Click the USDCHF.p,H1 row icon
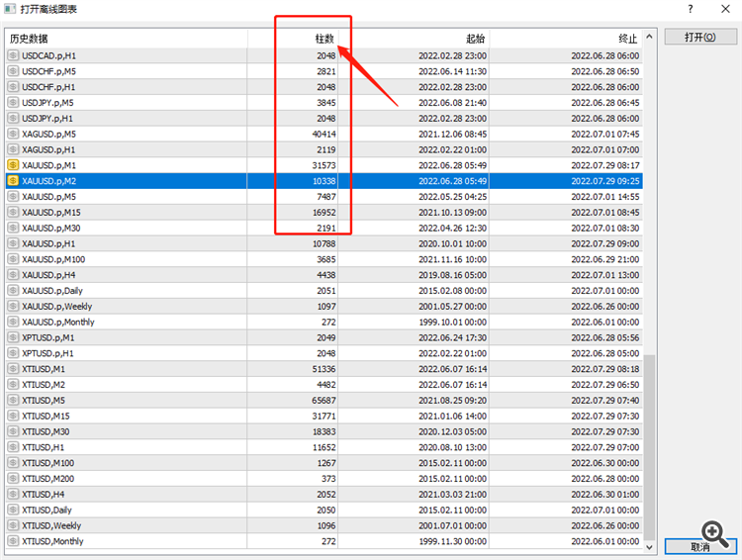 (x=13, y=87)
